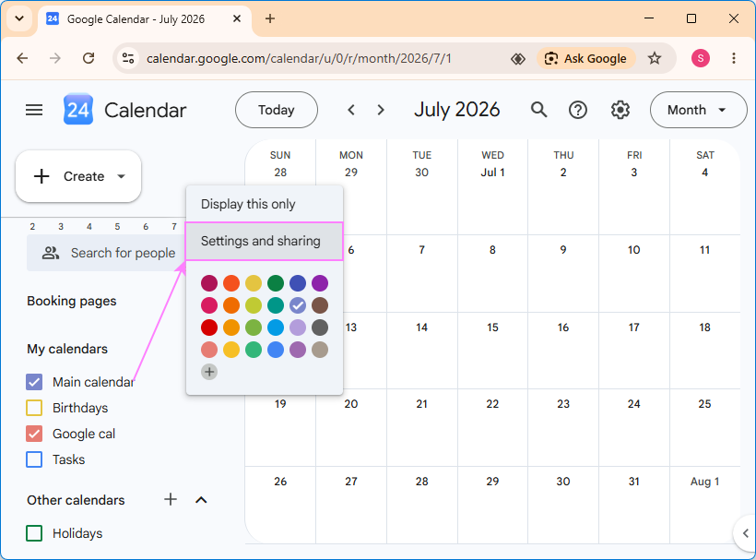Open date 22 in the grid
The image size is (756, 560).
[x=492, y=404]
